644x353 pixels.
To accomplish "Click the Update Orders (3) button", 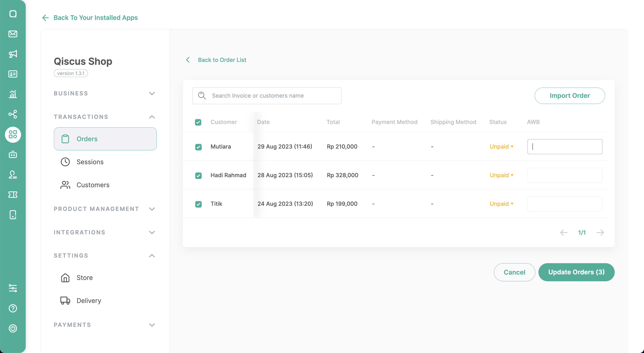I will click(x=576, y=272).
